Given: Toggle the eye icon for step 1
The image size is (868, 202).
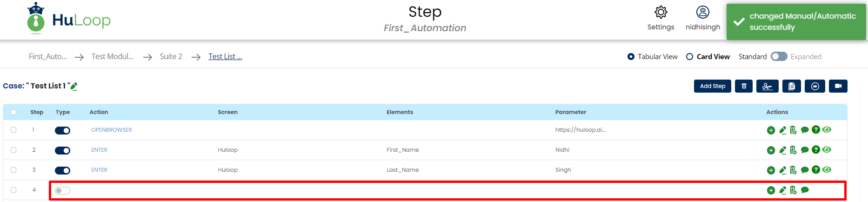Looking at the screenshot, I should (827, 130).
